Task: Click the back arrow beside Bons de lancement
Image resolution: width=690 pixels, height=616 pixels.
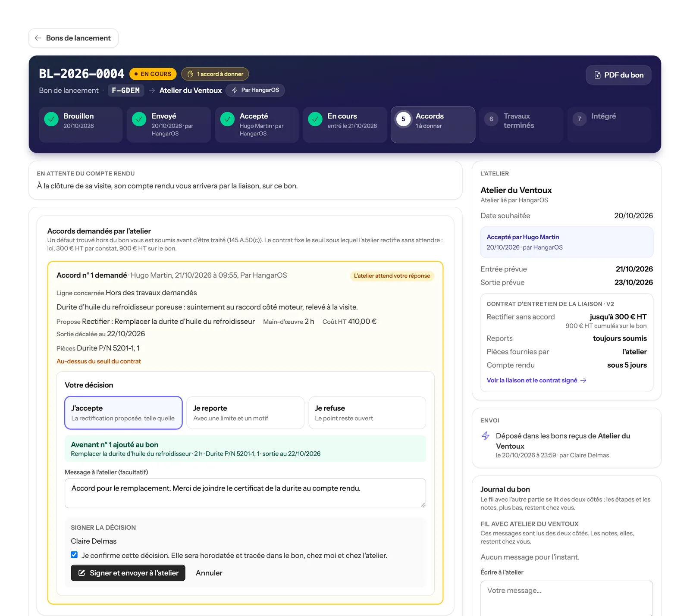Action: pyautogui.click(x=38, y=38)
